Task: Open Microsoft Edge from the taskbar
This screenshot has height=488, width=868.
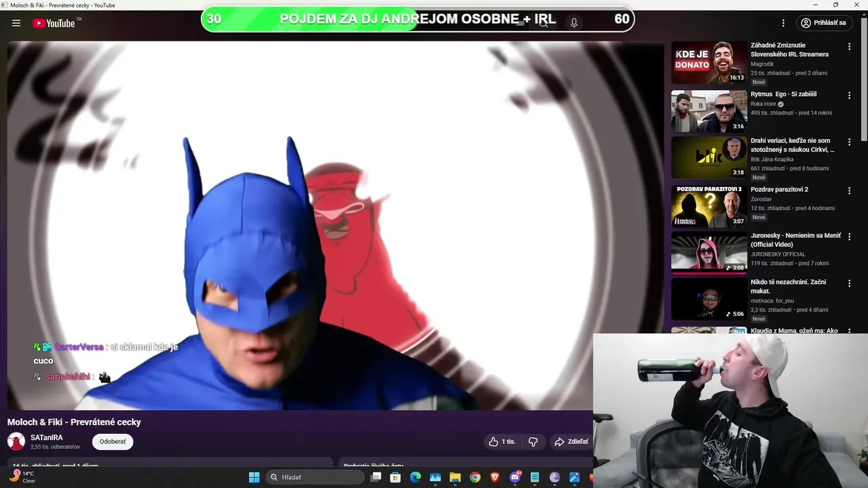Action: point(415,477)
